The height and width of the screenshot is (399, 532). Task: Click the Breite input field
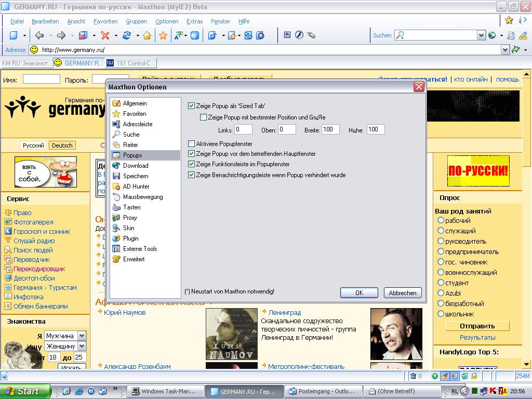330,129
